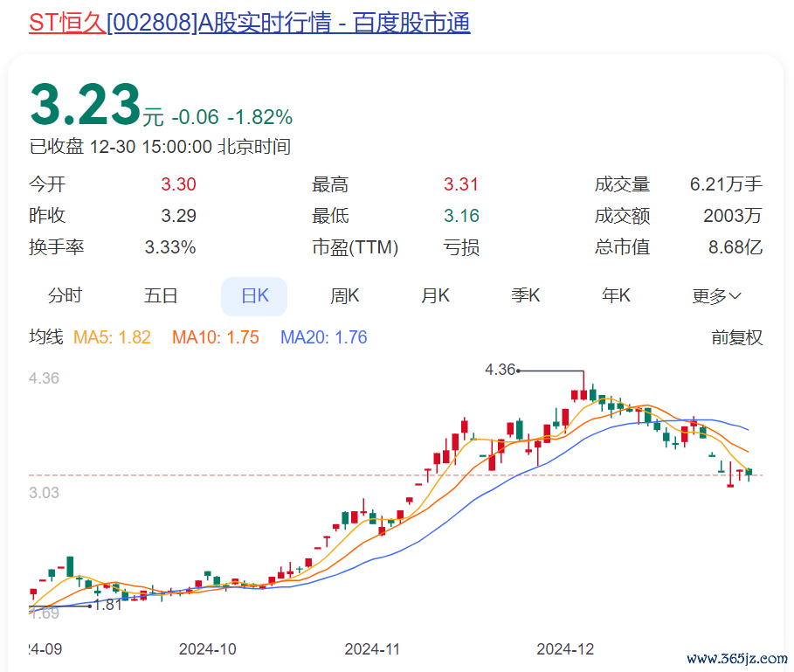Viewport: 794px width, 672px height.
Task: Click the -1.82% change percentage
Action: [x=259, y=117]
